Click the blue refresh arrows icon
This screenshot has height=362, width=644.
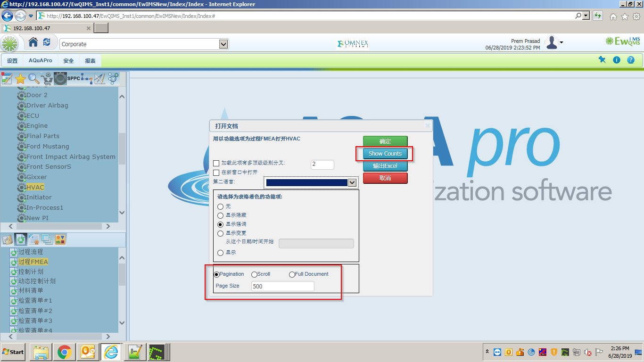(47, 42)
